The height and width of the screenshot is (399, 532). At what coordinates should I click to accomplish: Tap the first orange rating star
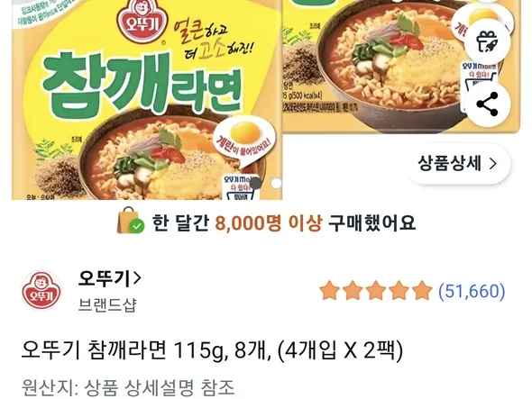tap(330, 291)
